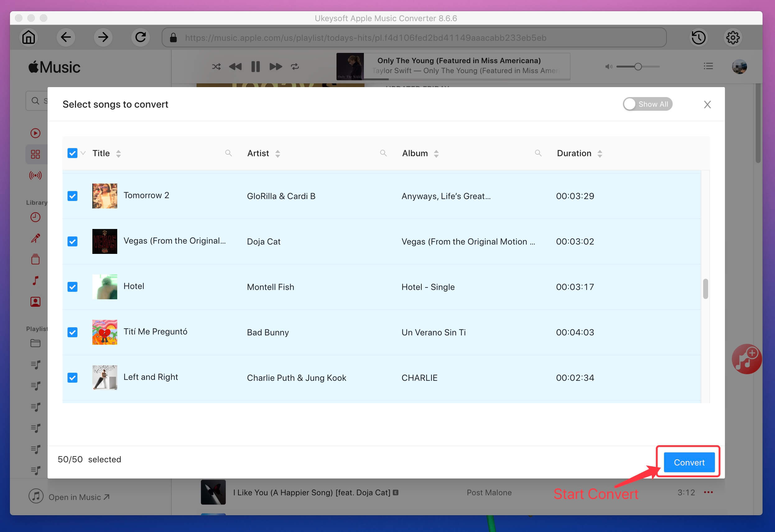Click close dialog X button
Screen dimensions: 775x532
pyautogui.click(x=707, y=105)
